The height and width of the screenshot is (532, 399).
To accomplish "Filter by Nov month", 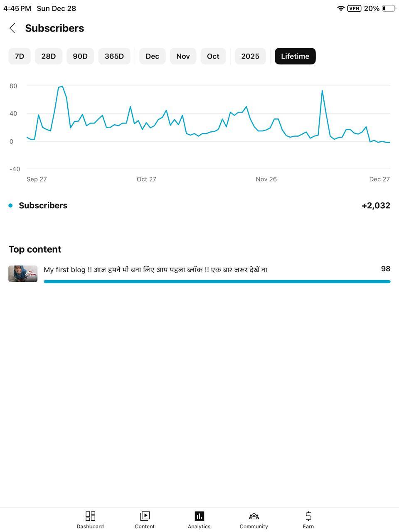I will pos(183,56).
